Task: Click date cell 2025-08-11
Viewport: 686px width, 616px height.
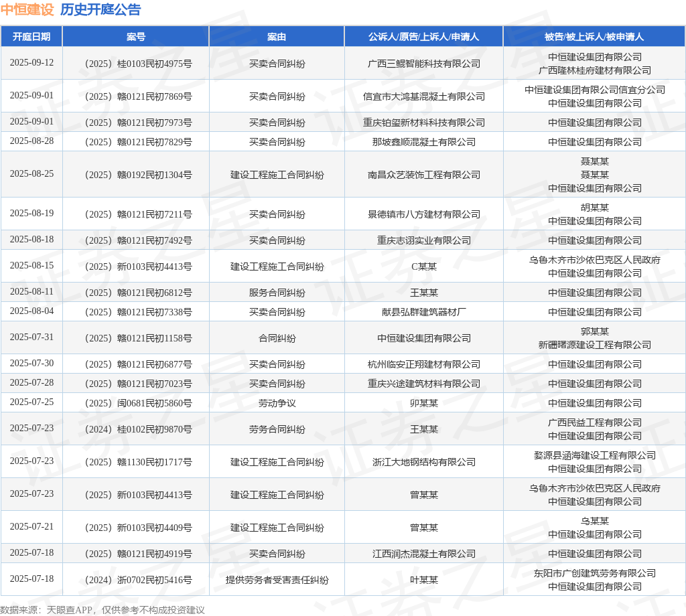Action: coord(31,291)
